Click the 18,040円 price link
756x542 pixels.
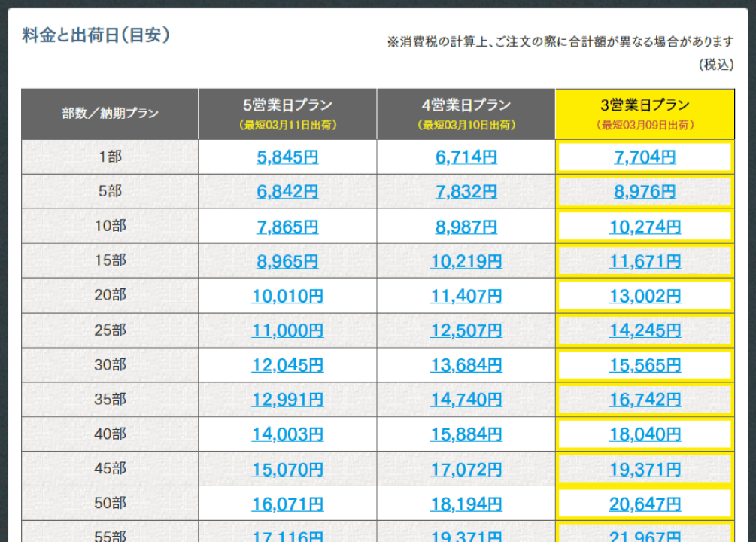645,434
